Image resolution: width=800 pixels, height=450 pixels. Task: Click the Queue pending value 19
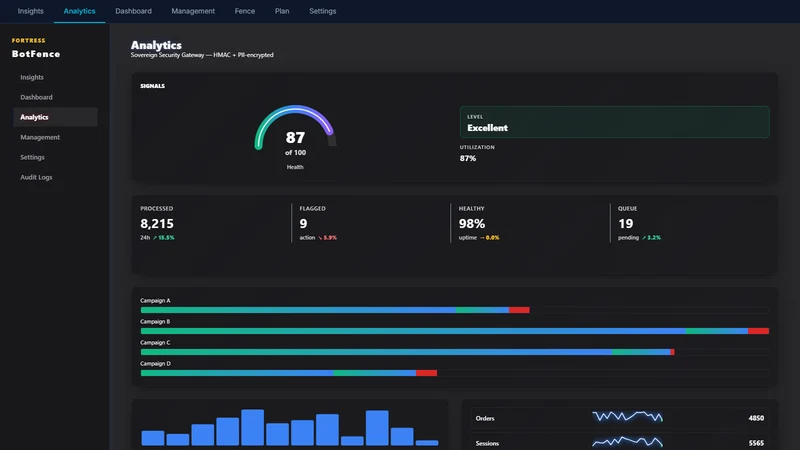pos(626,223)
